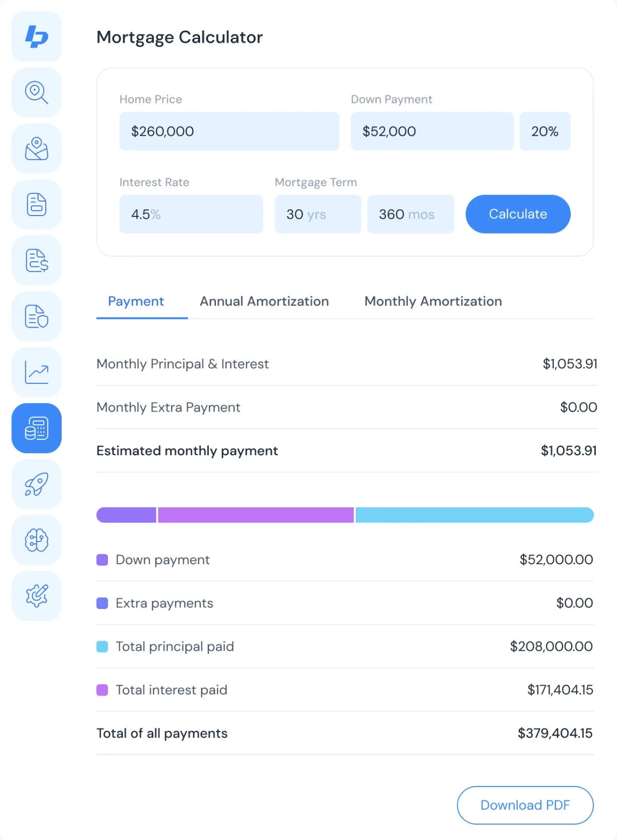Click the Mortgage Term field label
Screen dimensions: 617x840
(316, 182)
